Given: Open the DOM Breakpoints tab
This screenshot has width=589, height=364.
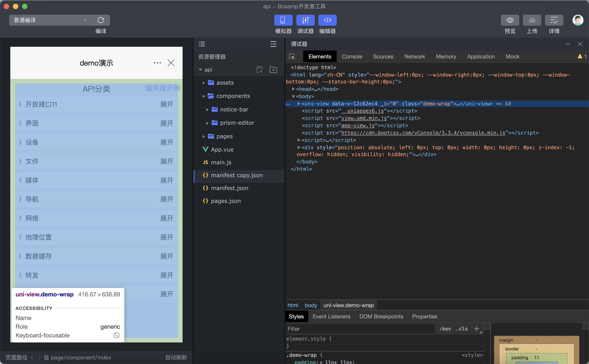Looking at the screenshot, I should (x=381, y=317).
